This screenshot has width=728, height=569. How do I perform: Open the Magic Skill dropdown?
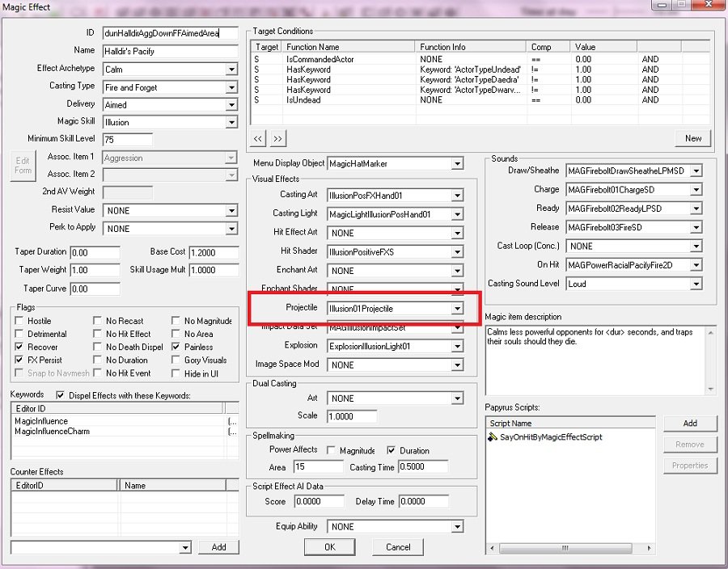231,122
